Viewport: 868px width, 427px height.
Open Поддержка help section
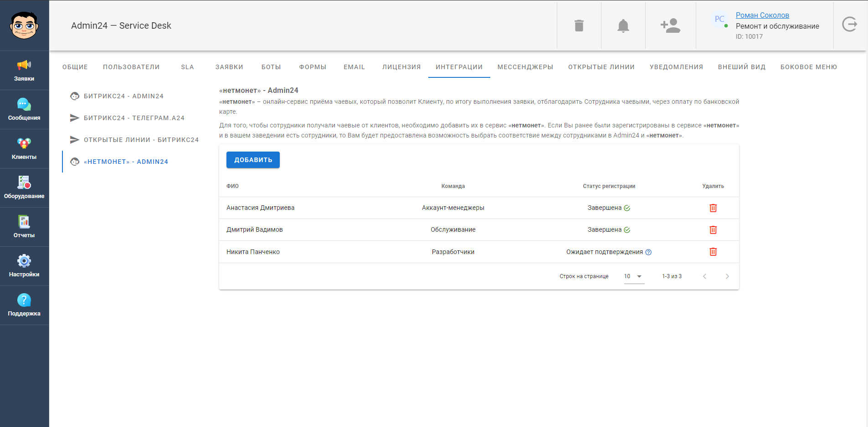pyautogui.click(x=24, y=305)
